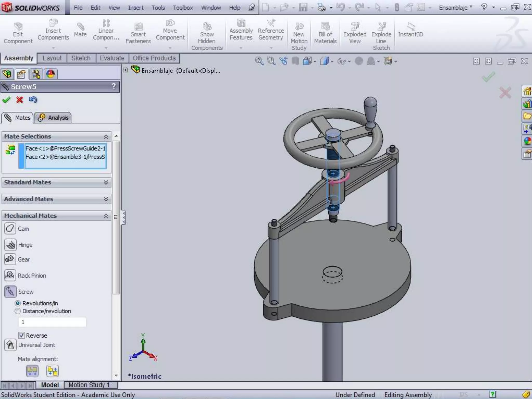Switch to the Evaluate tab
532x399 pixels.
click(112, 58)
